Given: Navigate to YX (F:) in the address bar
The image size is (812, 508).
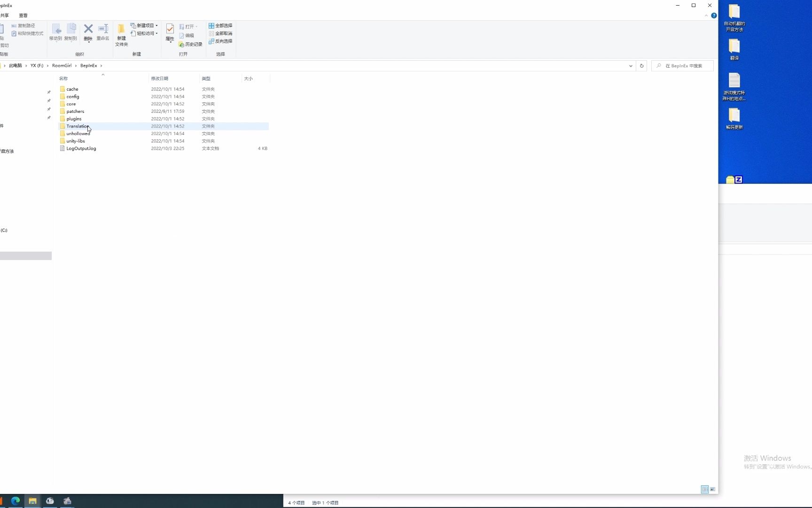Looking at the screenshot, I should pyautogui.click(x=37, y=66).
